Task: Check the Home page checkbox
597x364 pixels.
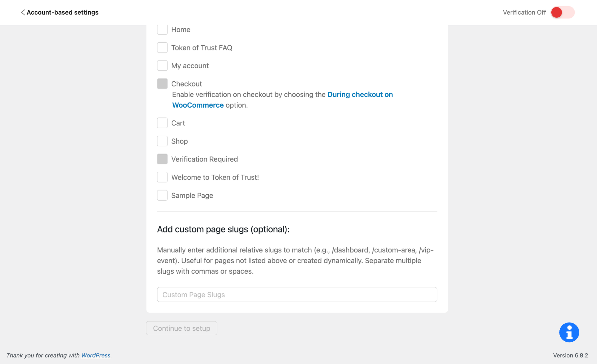Action: 162,30
